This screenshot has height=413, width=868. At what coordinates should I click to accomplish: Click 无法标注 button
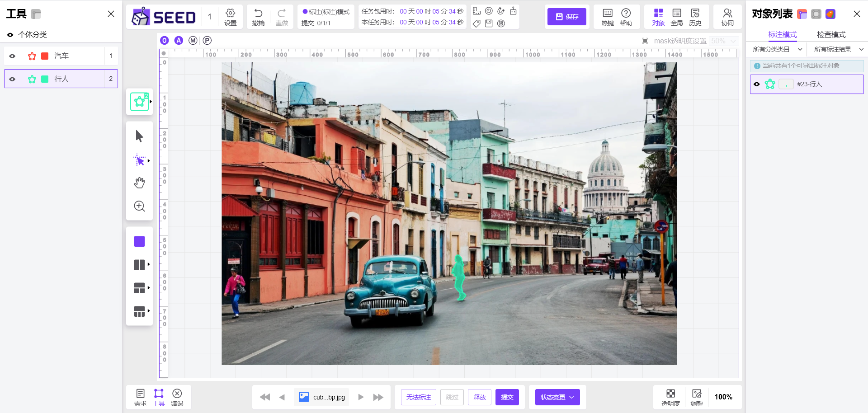point(419,397)
